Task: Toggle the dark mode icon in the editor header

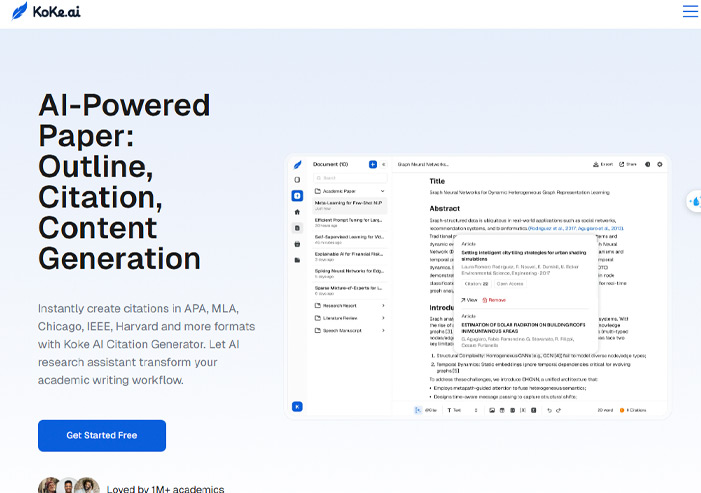Action: pos(646,164)
